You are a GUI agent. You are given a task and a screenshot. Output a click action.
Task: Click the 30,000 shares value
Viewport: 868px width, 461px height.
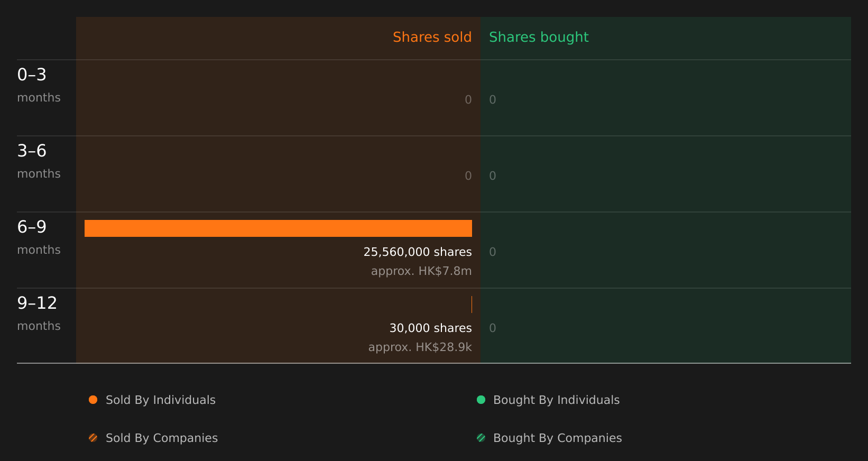[x=431, y=328]
